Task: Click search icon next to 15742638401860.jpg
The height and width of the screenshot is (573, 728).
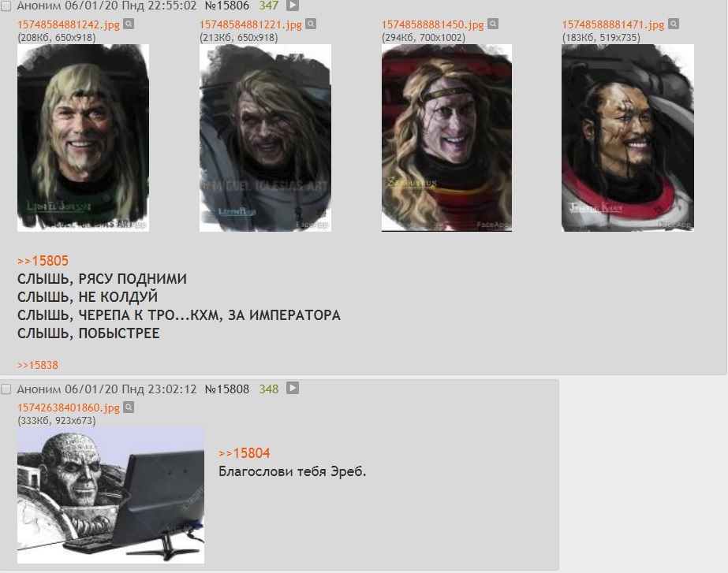Action: [129, 407]
